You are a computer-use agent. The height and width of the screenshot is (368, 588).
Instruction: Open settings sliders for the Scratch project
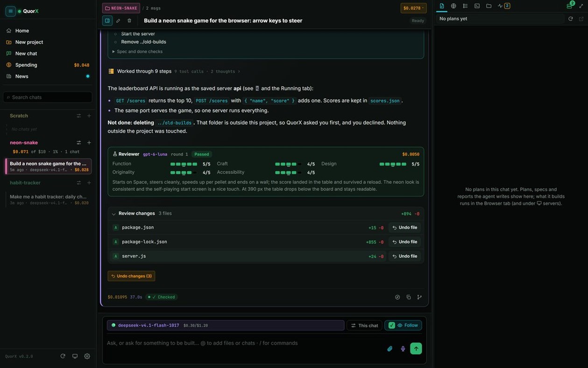(78, 115)
